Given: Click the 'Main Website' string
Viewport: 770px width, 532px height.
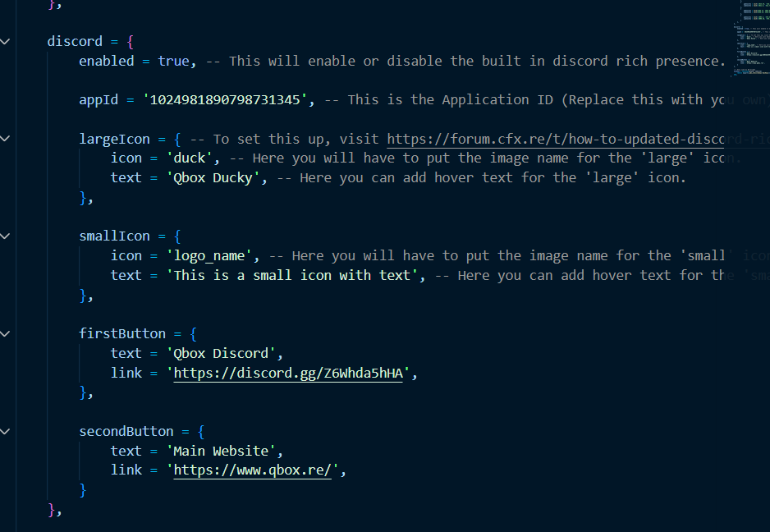Looking at the screenshot, I should 221,451.
